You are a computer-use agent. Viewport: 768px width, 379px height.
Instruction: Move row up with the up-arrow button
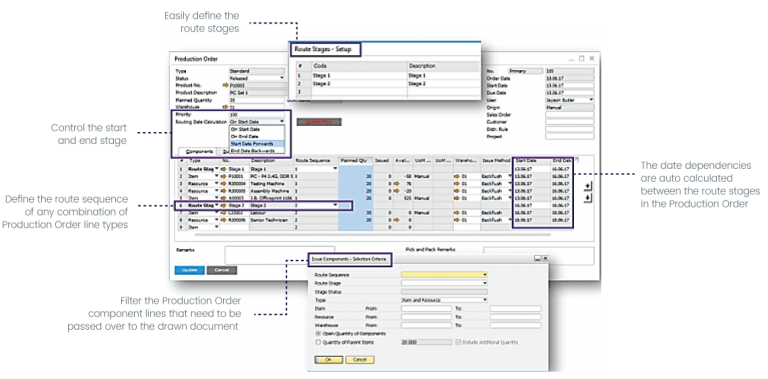[588, 186]
